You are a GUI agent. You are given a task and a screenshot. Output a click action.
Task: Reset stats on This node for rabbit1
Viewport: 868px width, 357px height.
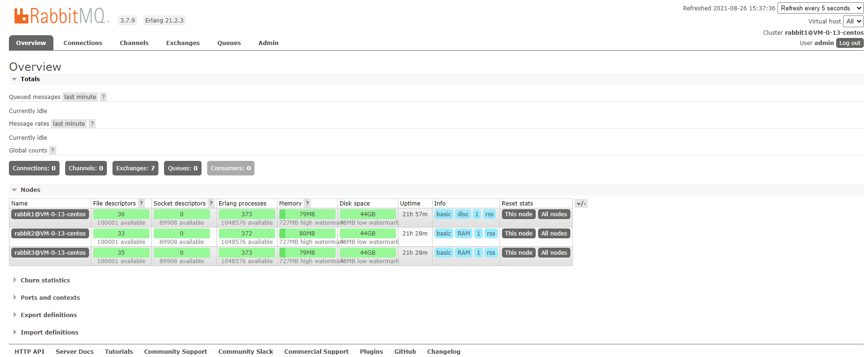518,214
